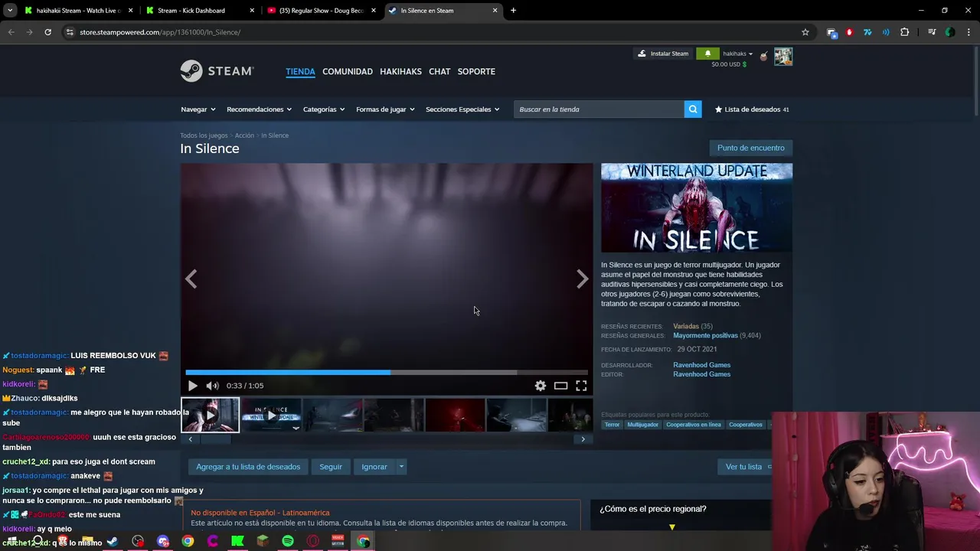Reload the browser page
Screen dimensions: 980x551
pos(47,32)
